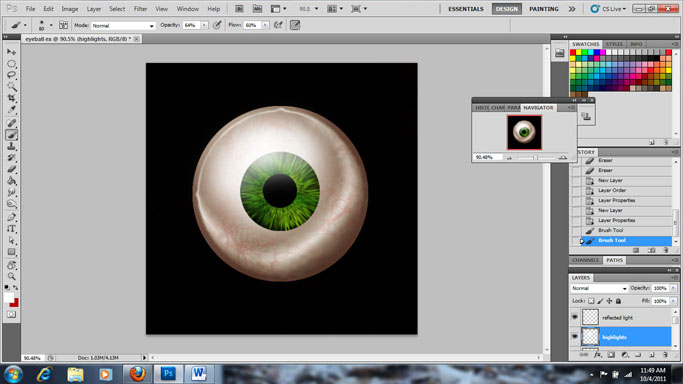683x384 pixels.
Task: Toggle lock transparent pixels
Action: pyautogui.click(x=591, y=301)
